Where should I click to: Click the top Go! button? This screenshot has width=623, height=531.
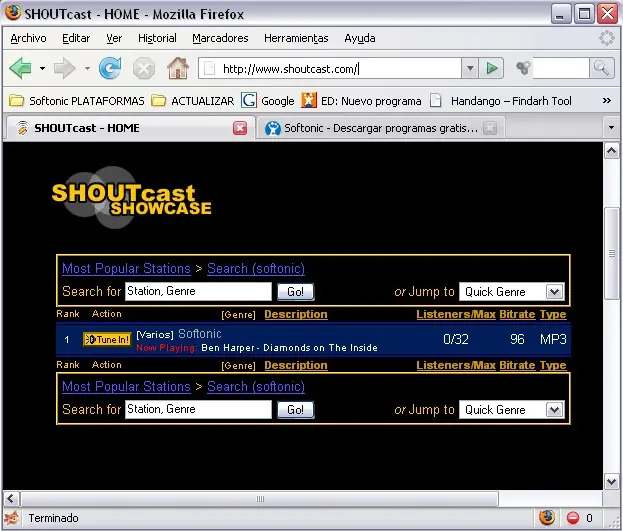coord(295,292)
